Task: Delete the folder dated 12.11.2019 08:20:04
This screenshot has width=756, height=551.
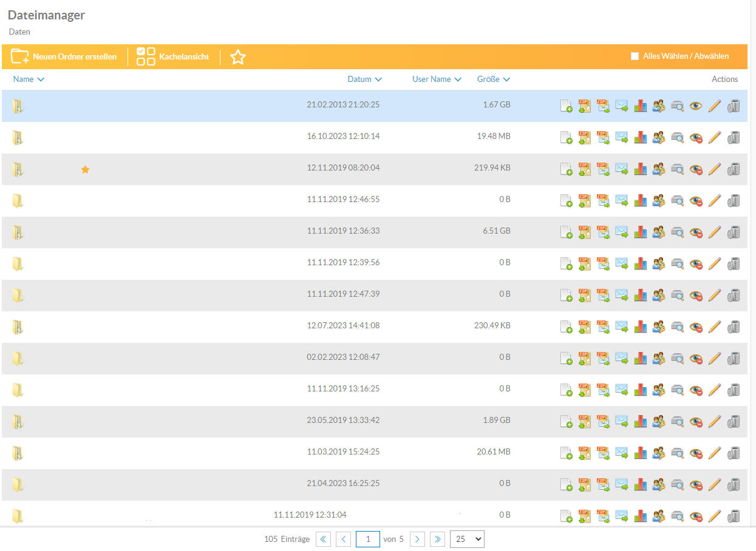Action: (x=734, y=169)
